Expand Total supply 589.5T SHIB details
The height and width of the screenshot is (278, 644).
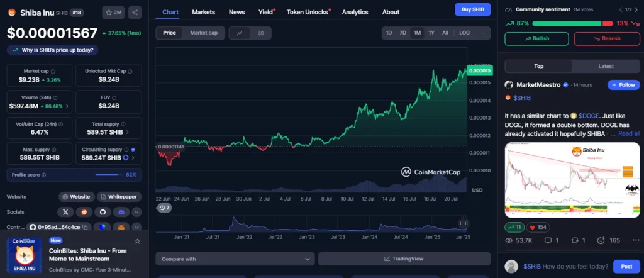pyautogui.click(x=127, y=132)
